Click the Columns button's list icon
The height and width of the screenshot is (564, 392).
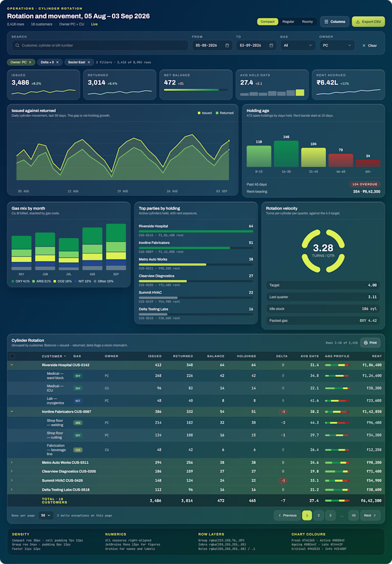click(326, 22)
